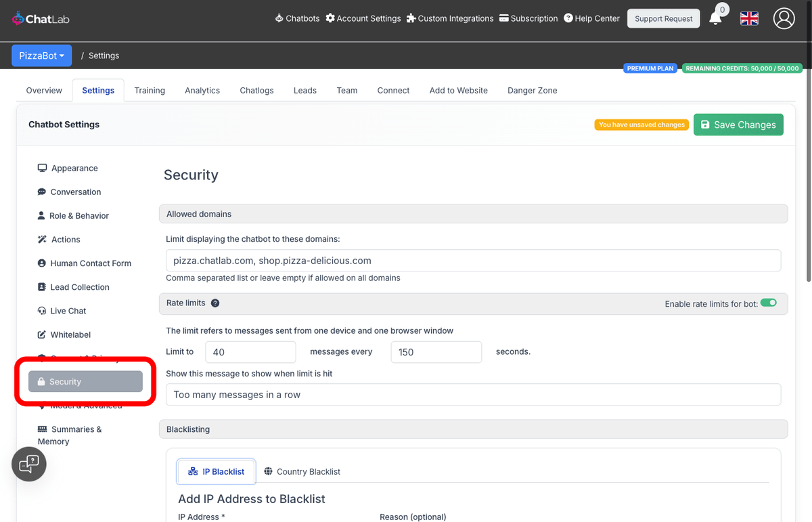Open the Conversation section icon

coord(41,192)
